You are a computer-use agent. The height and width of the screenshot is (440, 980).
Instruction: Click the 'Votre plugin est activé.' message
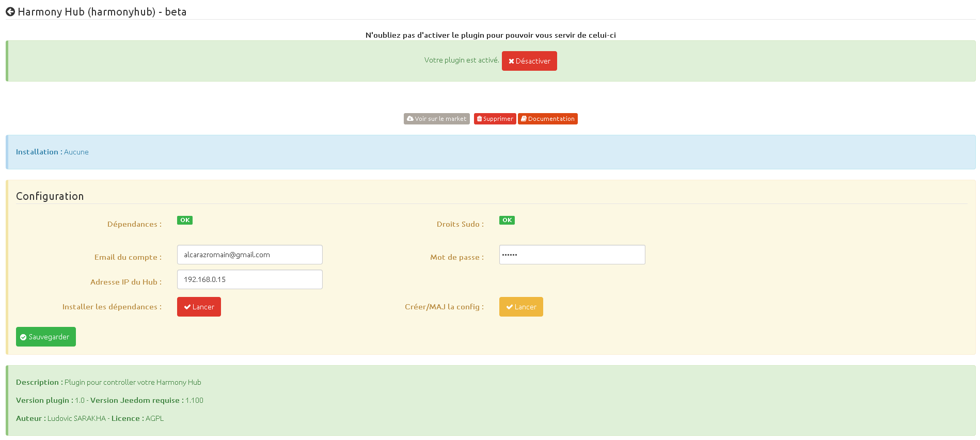462,60
